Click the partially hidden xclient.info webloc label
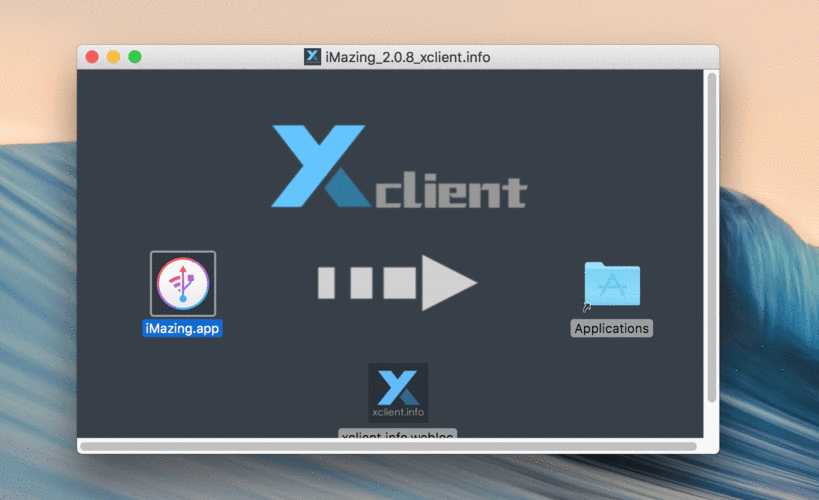Viewport: 819px width, 500px height. click(x=398, y=434)
